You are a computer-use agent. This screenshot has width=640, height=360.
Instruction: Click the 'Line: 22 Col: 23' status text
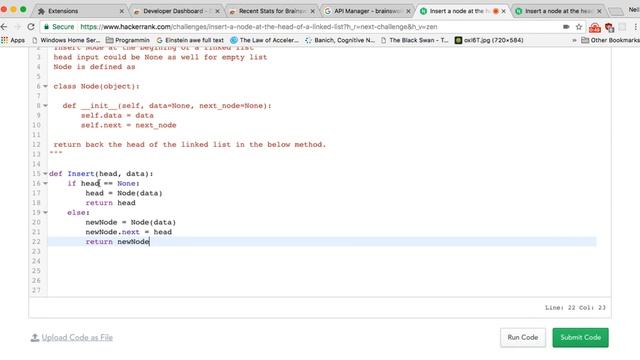[575, 308]
